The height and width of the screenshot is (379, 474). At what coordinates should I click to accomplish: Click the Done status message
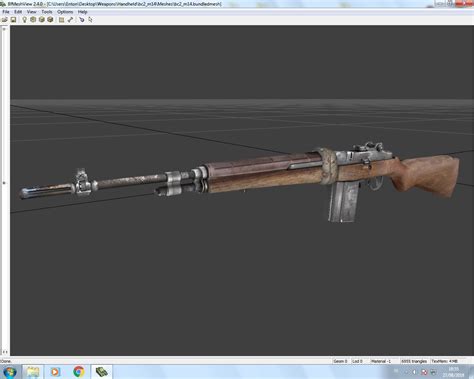click(6, 361)
